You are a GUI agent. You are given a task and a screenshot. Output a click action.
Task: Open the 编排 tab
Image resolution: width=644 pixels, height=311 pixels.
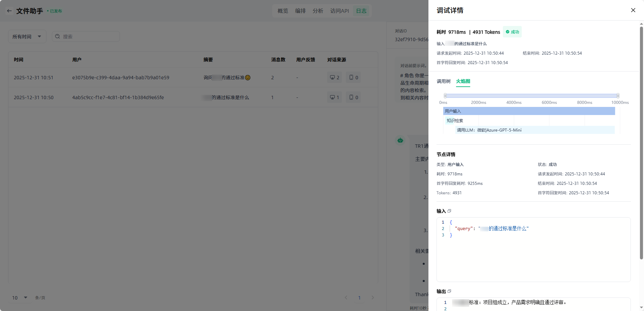[300, 11]
